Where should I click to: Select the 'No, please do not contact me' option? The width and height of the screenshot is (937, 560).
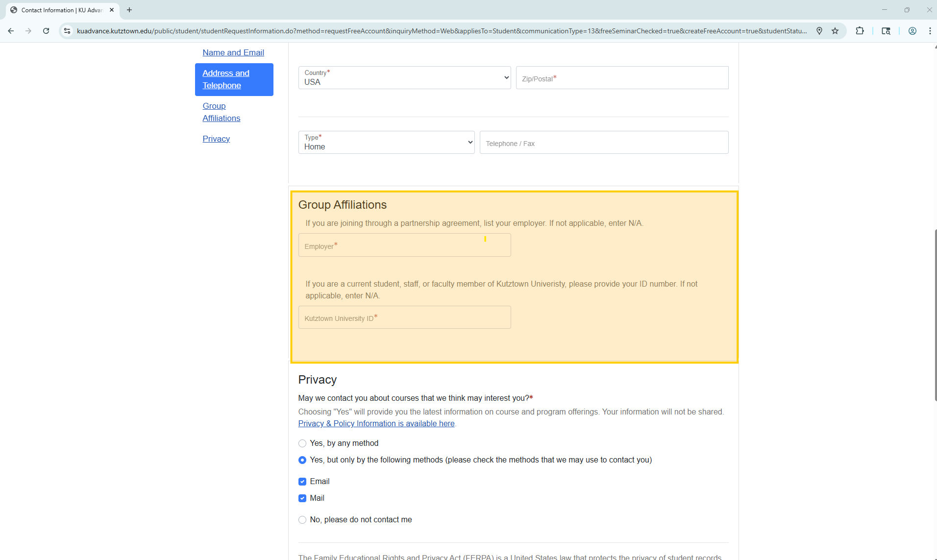[302, 519]
